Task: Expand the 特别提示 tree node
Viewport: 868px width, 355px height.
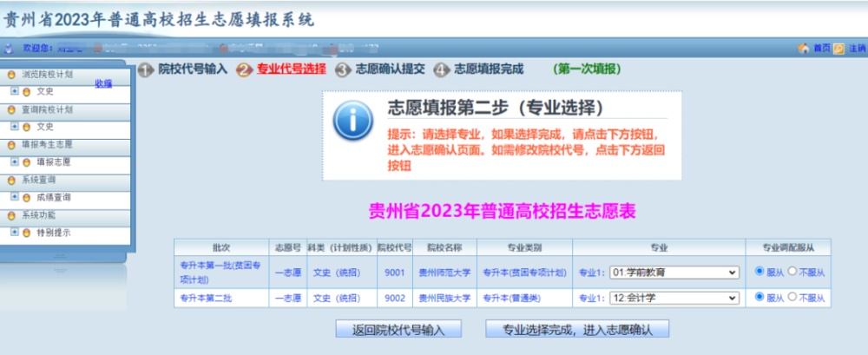Action: pyautogui.click(x=15, y=233)
